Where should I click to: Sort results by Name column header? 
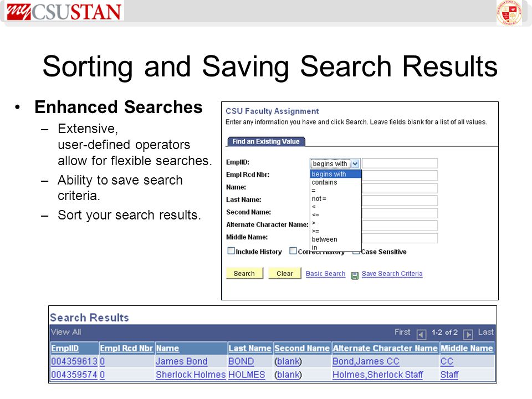point(167,348)
